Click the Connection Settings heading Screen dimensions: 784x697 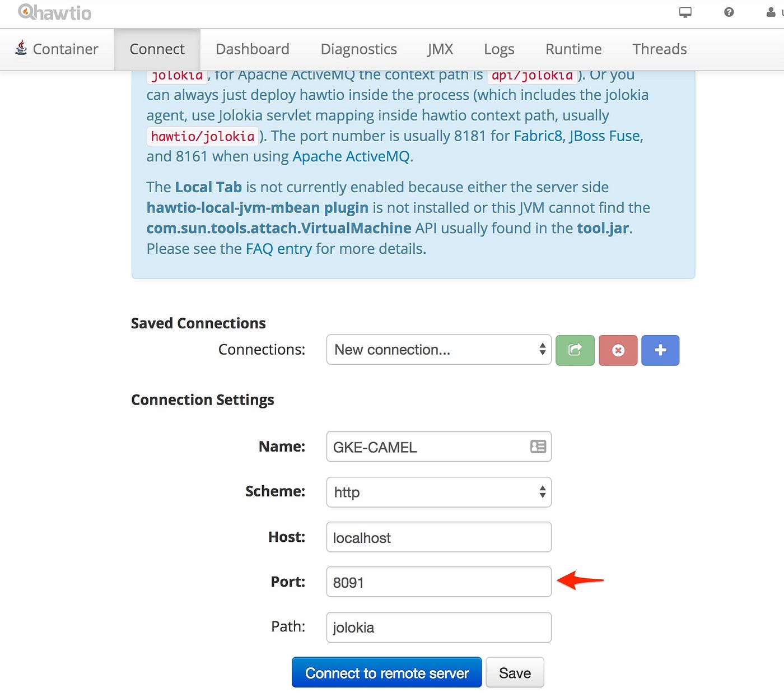coord(203,399)
